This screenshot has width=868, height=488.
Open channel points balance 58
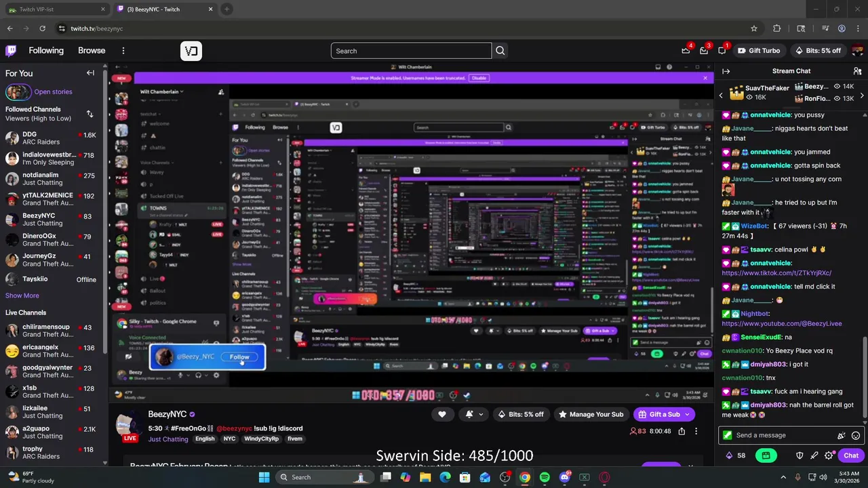[735, 455]
